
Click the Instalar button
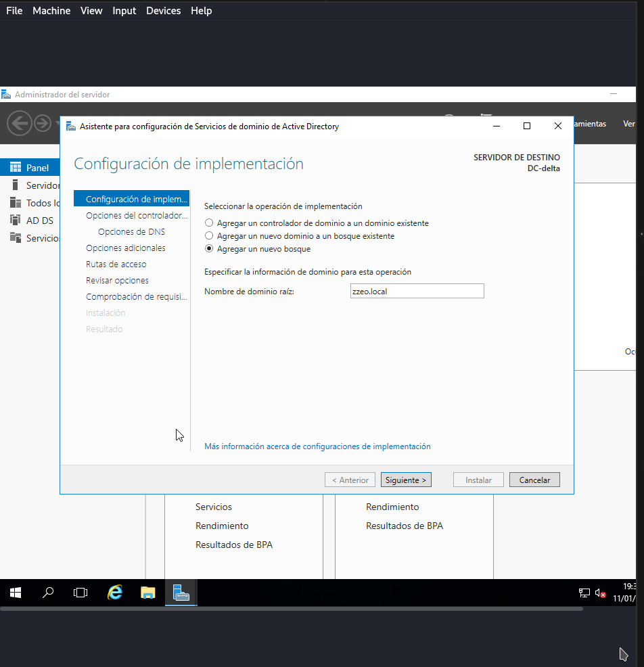click(478, 480)
